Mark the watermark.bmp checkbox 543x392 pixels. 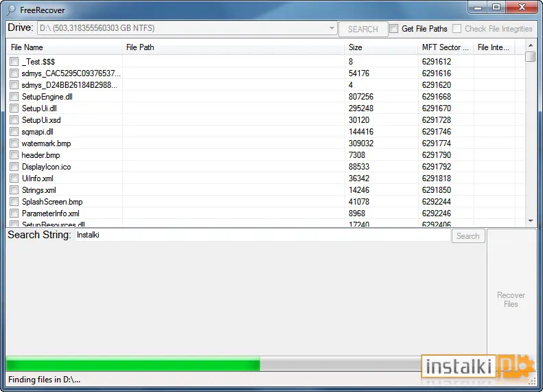pos(14,143)
